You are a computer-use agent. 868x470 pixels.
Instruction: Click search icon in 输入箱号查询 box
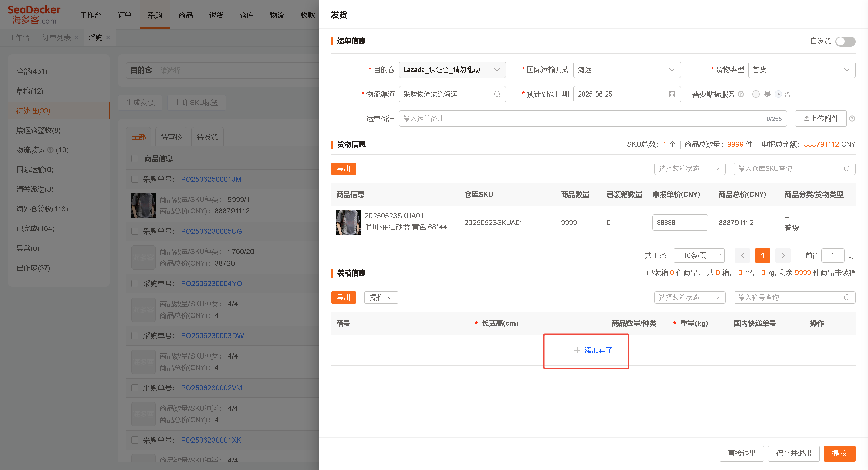[847, 298]
